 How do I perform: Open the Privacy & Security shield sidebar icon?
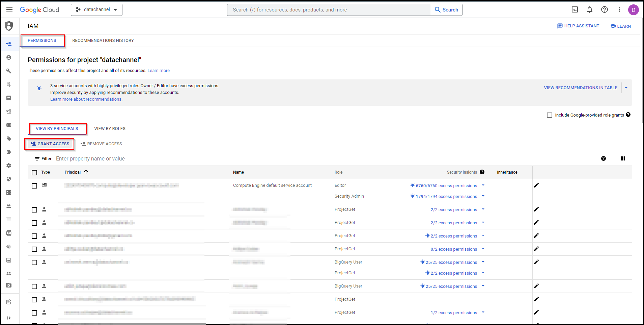coord(9,179)
